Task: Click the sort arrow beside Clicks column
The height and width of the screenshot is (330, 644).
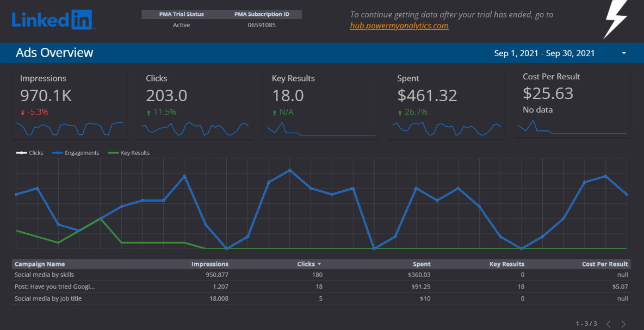Action: click(319, 264)
